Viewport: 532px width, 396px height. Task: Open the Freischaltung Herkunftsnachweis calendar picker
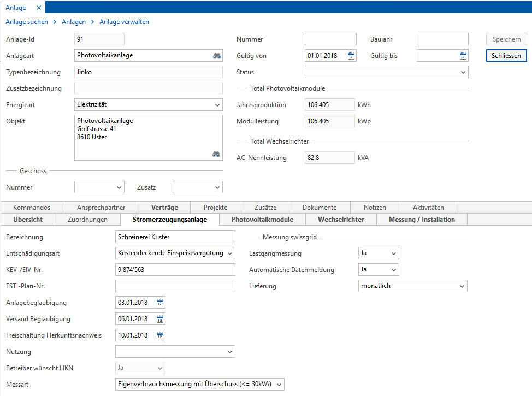(x=160, y=335)
